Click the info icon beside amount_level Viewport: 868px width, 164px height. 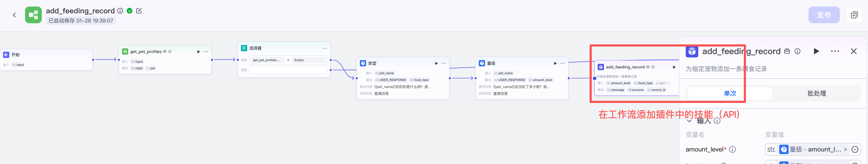pos(732,149)
